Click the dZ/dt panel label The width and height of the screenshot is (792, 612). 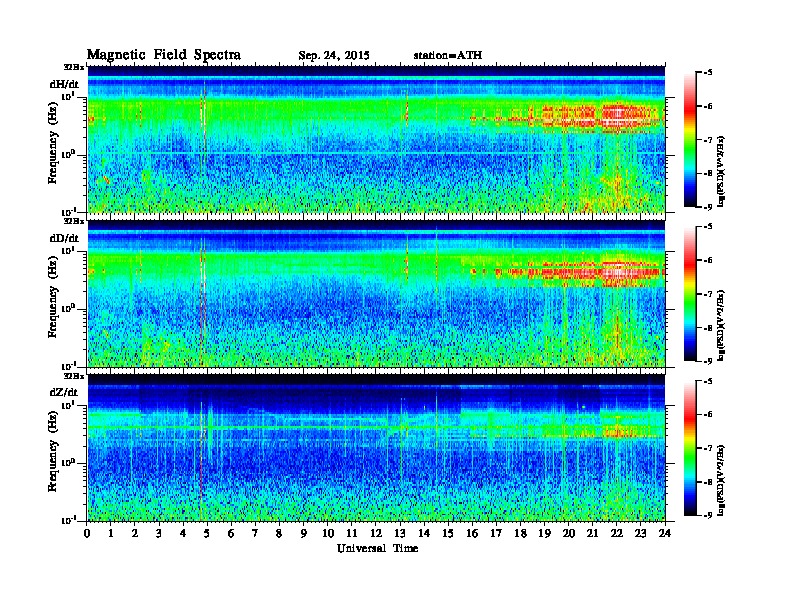click(x=64, y=392)
